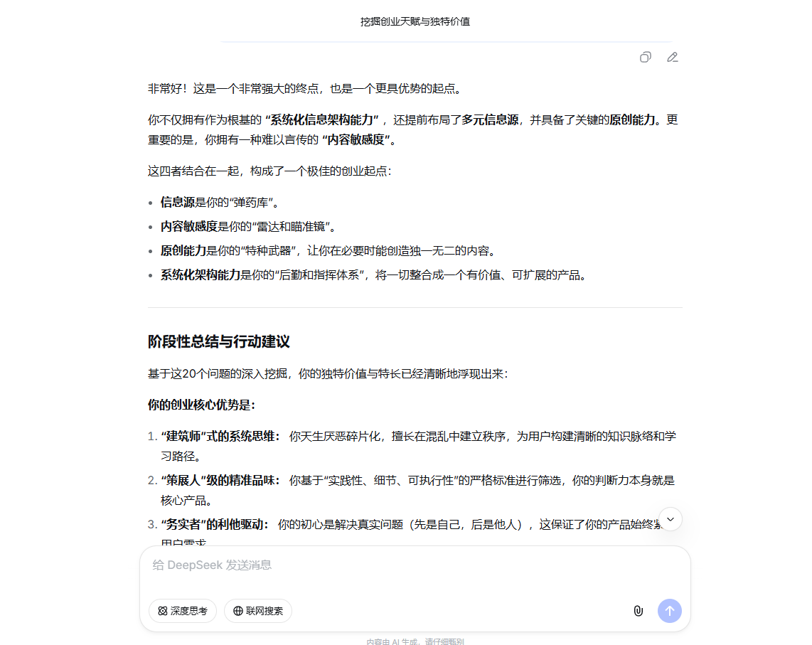Click the disclaimer 内容由 AI 生成
This screenshot has width=812, height=645.
point(415,641)
